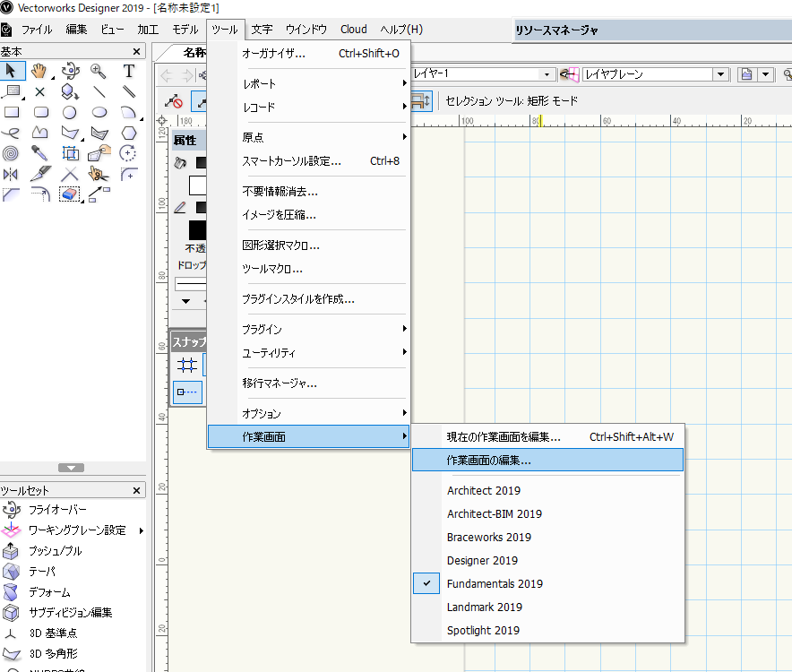Expand the 原点 submenu
Image resolution: width=792 pixels, height=672 pixels.
pos(308,137)
